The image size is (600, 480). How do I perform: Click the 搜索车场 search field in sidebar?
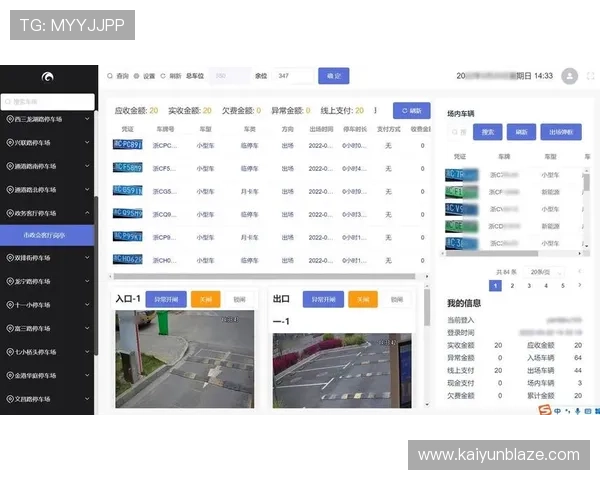tap(47, 102)
